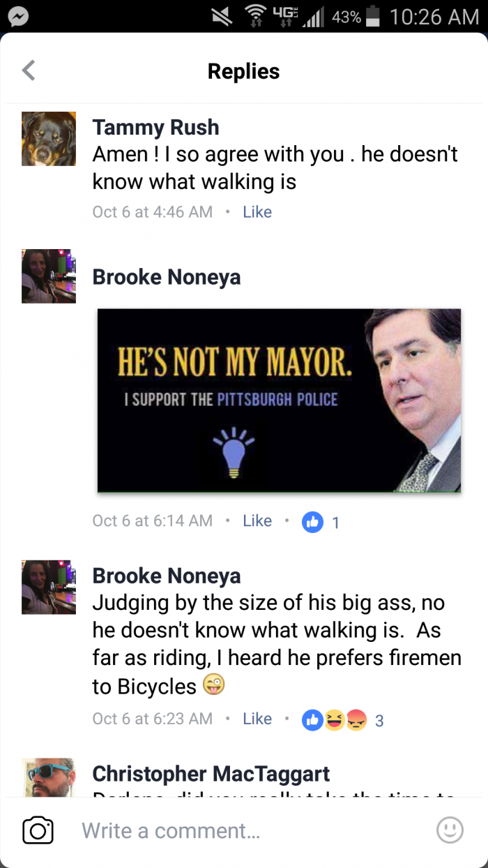Open Brooke Noneya's name above the mayor image
Viewport: 488px width, 868px height.
pos(167,276)
